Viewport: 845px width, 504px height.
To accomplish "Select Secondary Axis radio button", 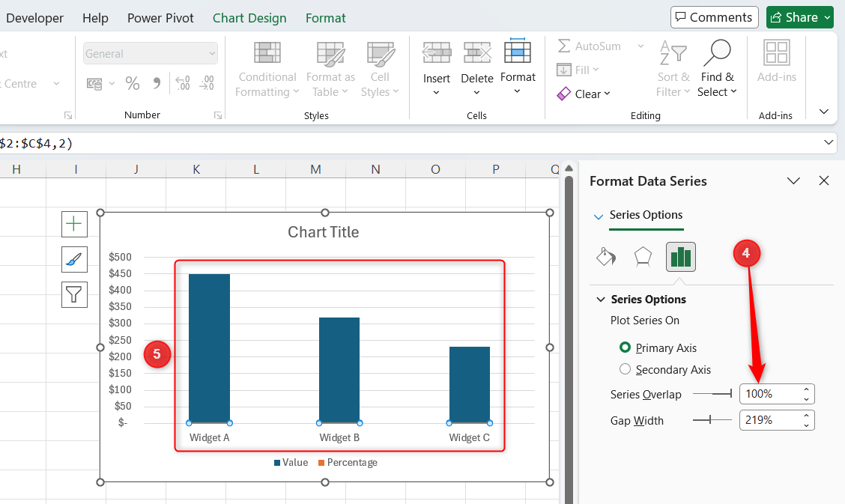I will [625, 369].
